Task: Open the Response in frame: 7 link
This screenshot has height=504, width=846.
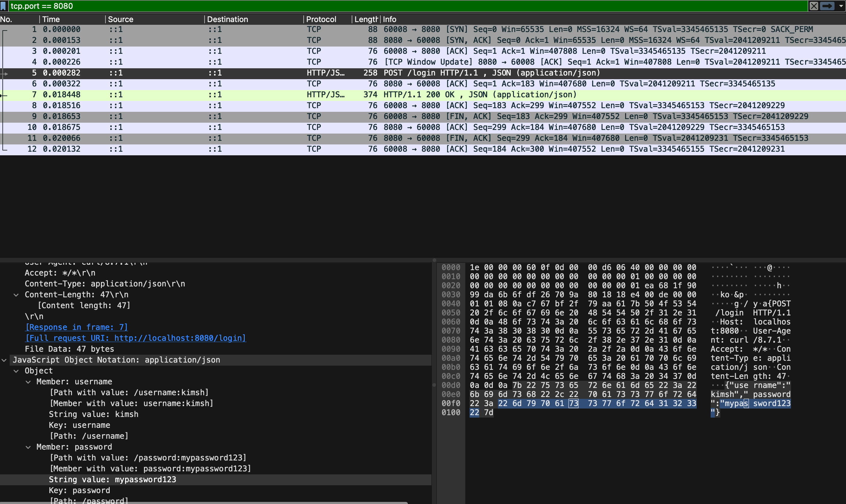Action: 76,327
